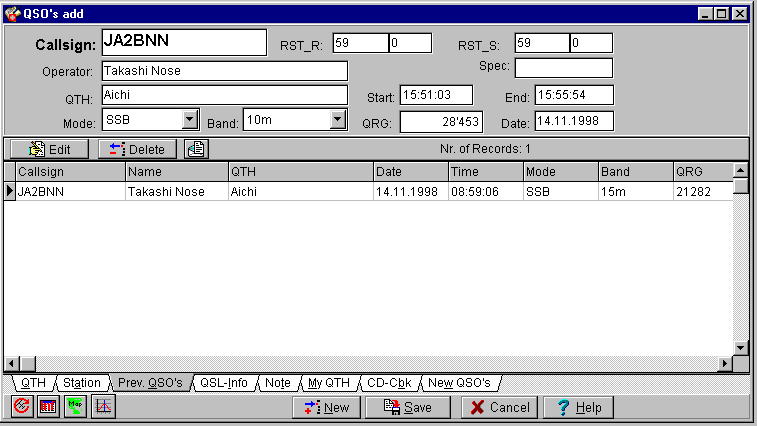Select the JA2BNN row in the table
Image resolution: width=757 pixels, height=426 pixels.
coord(70,191)
